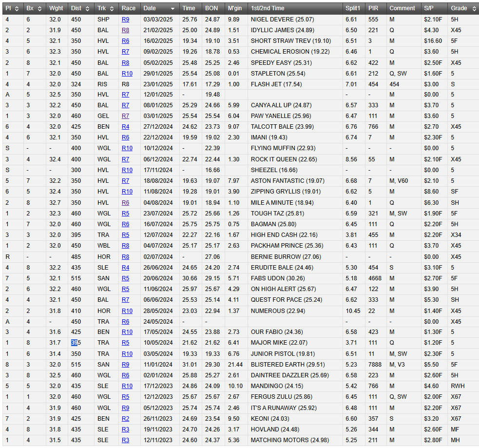Sort by the Pl column arrows
This screenshot has height=448, width=479.
(x=17, y=9)
